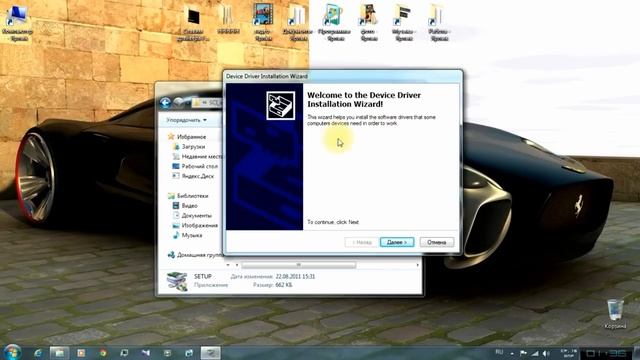Click the Device Driver Installation Wizard title bar
Screen dimensions: 640x360
343,76
